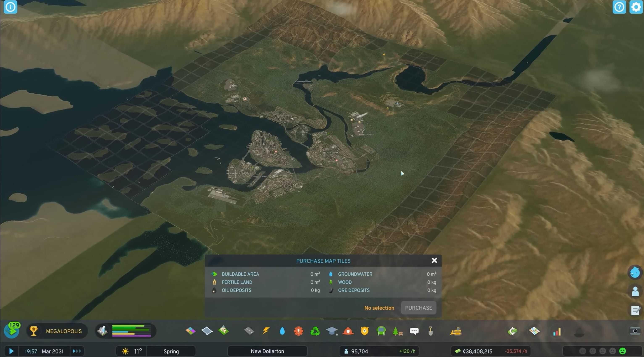Open the Communication speech bubble menu
This screenshot has width=644, height=357.
coord(414,331)
